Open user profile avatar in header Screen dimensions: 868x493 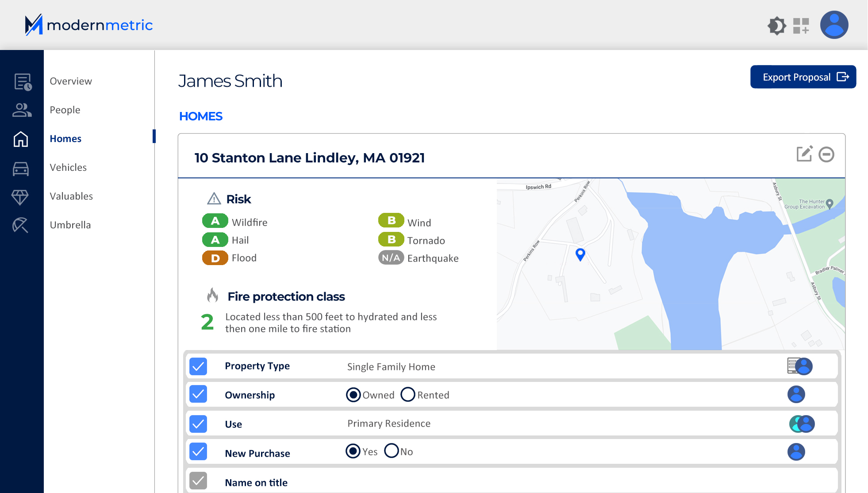pos(834,25)
